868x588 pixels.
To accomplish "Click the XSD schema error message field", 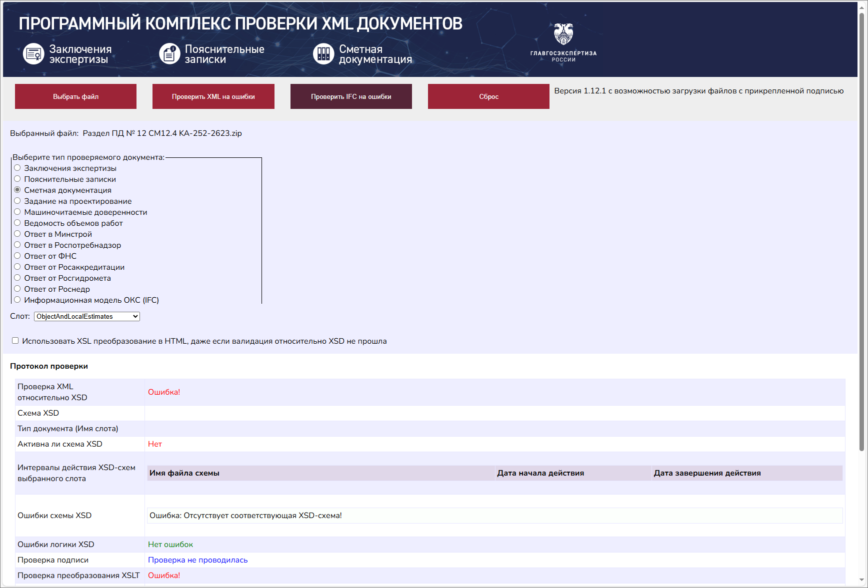I will point(246,516).
